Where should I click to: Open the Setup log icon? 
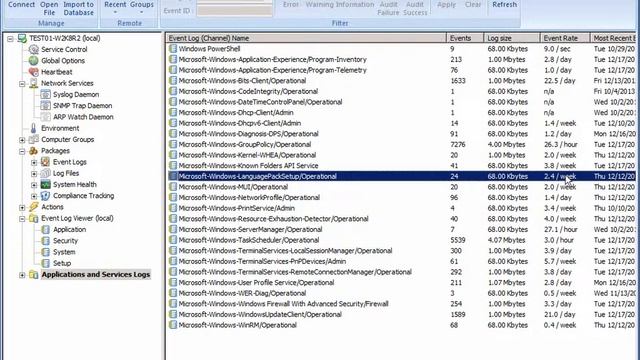coord(45,263)
